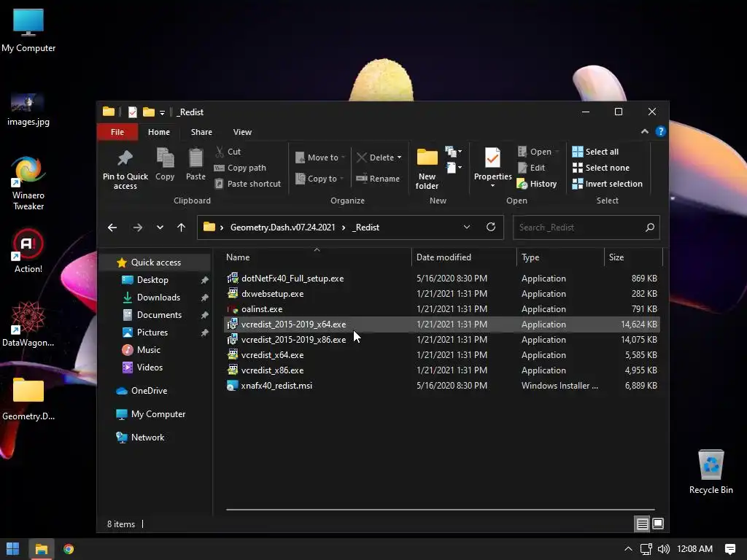
Task: Open the Delete dropdown arrow
Action: tap(399, 157)
